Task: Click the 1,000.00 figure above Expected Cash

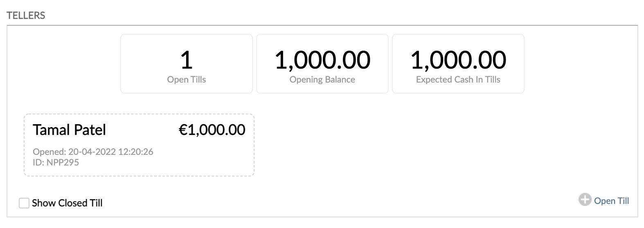Action: (x=458, y=60)
